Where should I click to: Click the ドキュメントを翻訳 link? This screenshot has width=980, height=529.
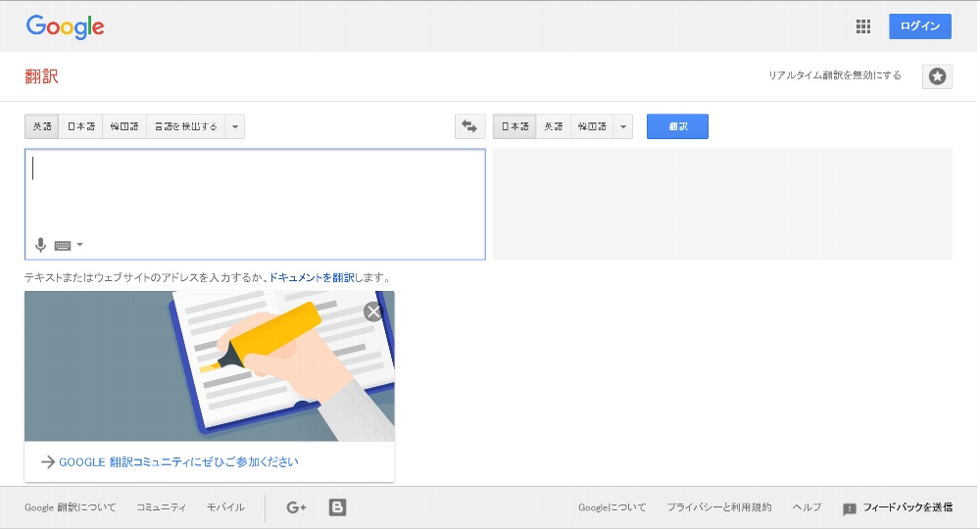tap(312, 277)
